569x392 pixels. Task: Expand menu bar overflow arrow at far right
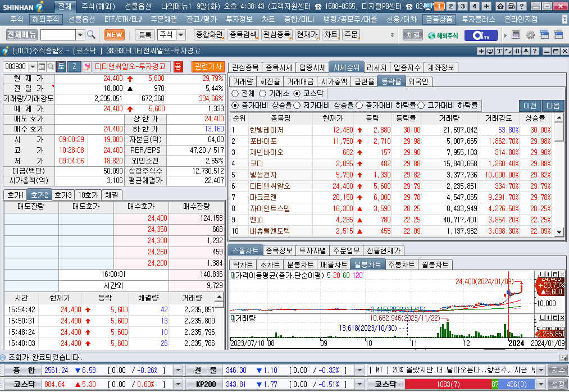pyautogui.click(x=565, y=19)
